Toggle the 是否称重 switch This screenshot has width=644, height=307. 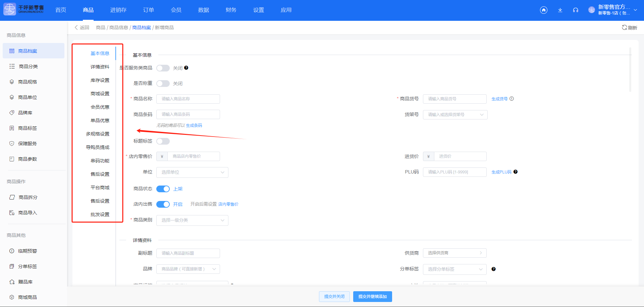point(163,84)
